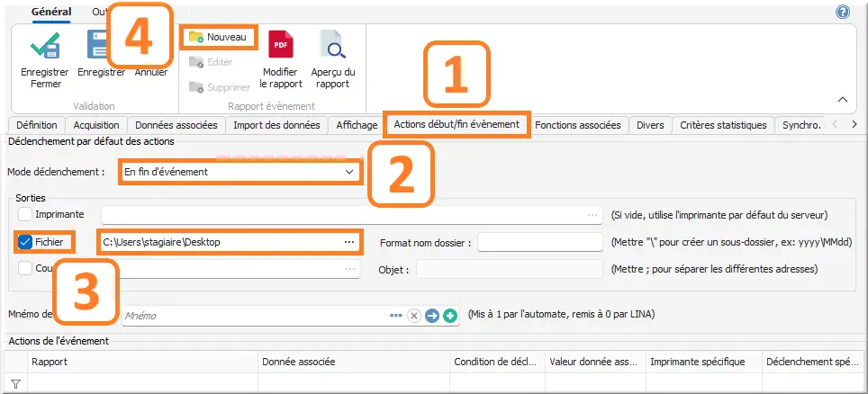Click the Fichier path field
The width and height of the screenshot is (868, 394).
231,242
